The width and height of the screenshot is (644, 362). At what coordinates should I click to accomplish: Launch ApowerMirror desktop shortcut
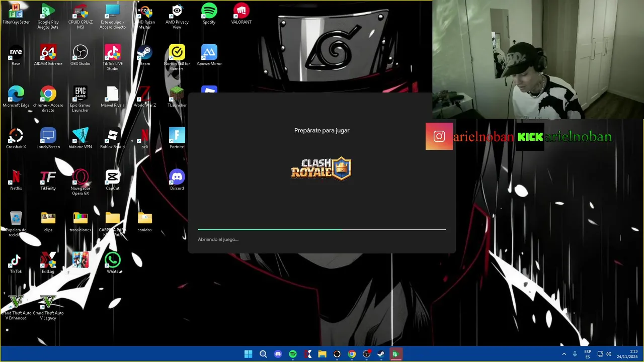coord(209,55)
